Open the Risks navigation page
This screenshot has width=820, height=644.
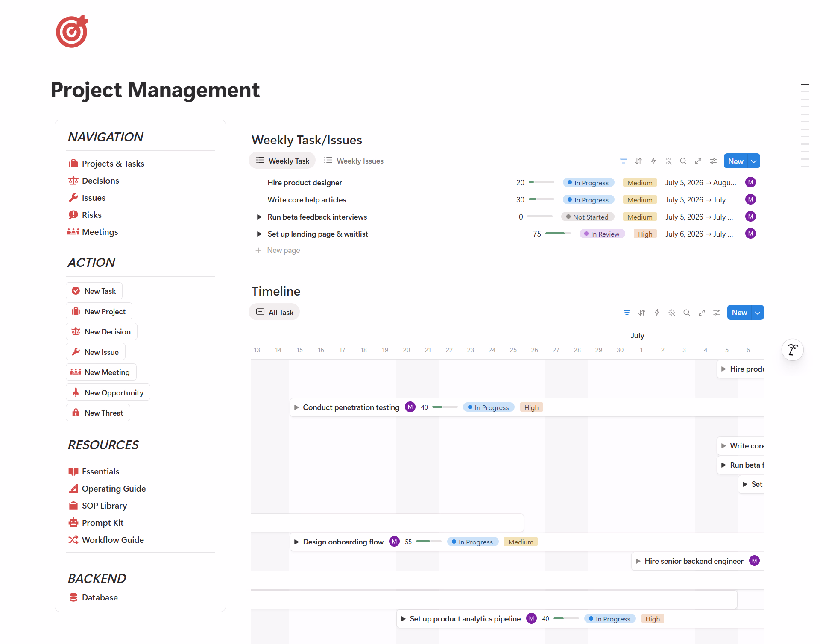pos(91,215)
